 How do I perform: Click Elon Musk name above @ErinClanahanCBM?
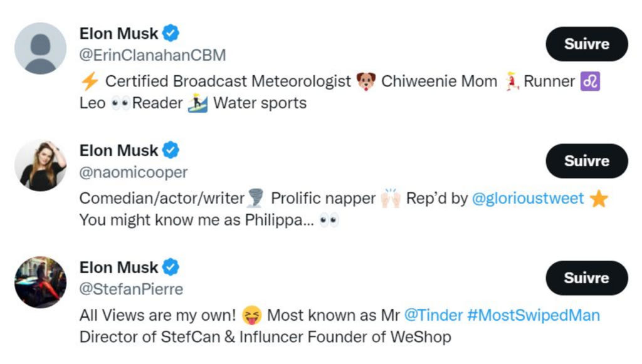118,34
